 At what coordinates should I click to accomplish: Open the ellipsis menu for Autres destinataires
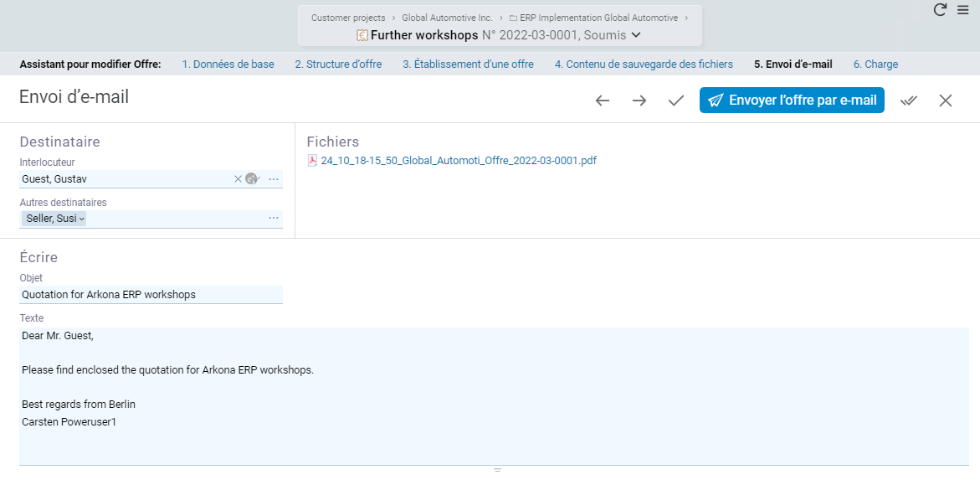[x=274, y=218]
